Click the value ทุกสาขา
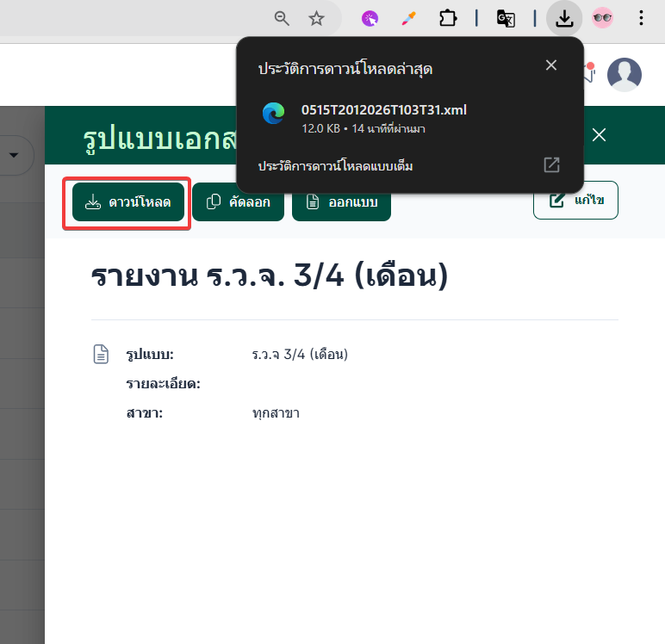 coord(277,413)
